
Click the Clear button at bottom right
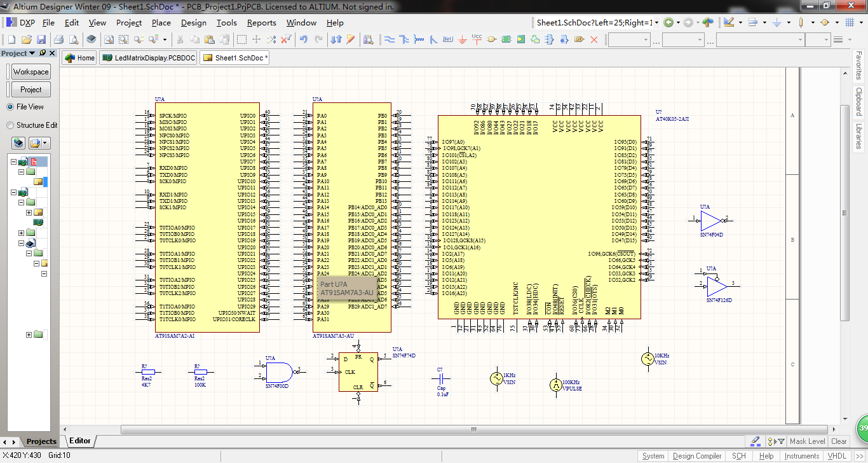[839, 441]
